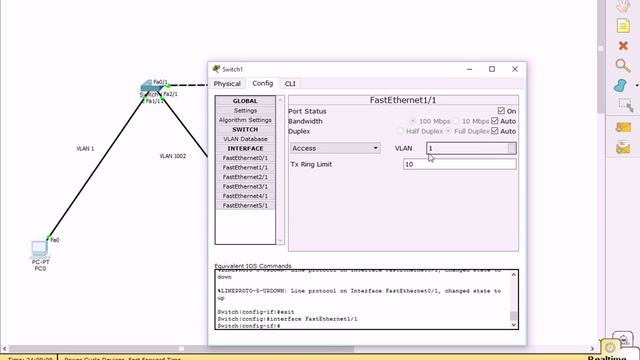
Task: Click the Equivalent IOS Commands label
Action: pos(253,266)
